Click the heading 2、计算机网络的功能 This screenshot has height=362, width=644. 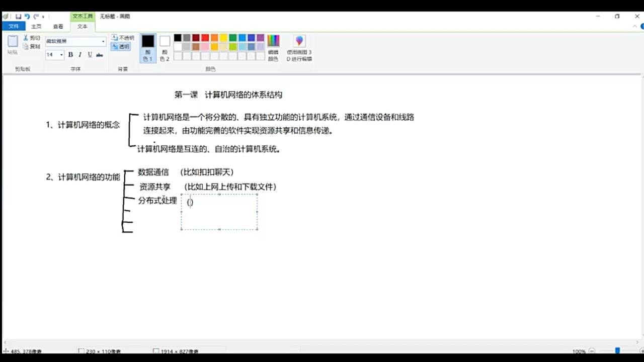click(x=83, y=177)
